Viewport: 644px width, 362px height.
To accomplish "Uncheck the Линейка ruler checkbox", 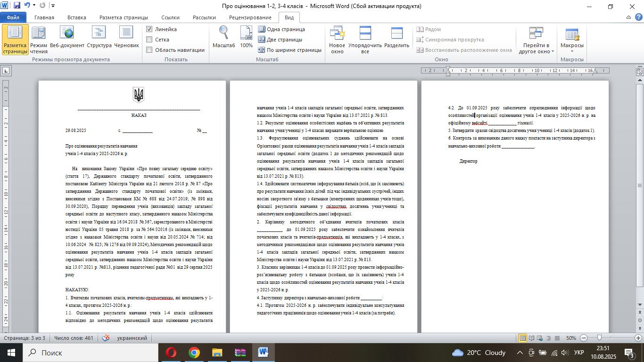I will [149, 29].
